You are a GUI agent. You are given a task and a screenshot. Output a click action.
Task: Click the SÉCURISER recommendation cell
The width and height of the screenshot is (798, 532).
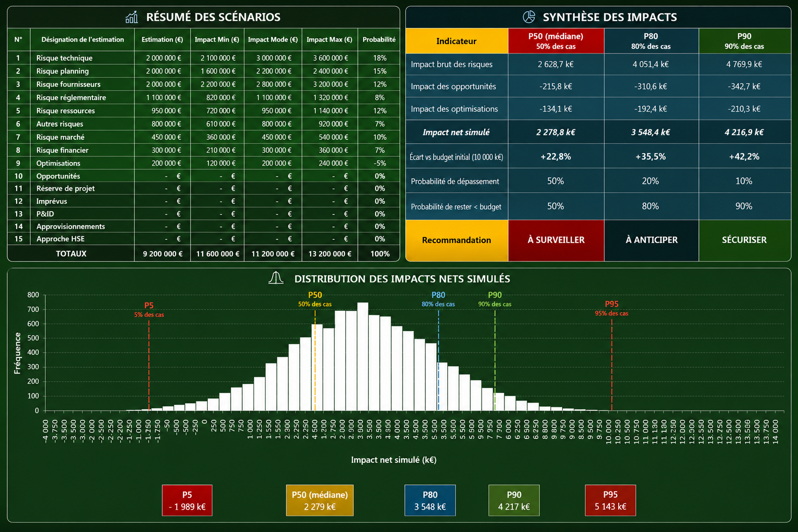point(744,240)
